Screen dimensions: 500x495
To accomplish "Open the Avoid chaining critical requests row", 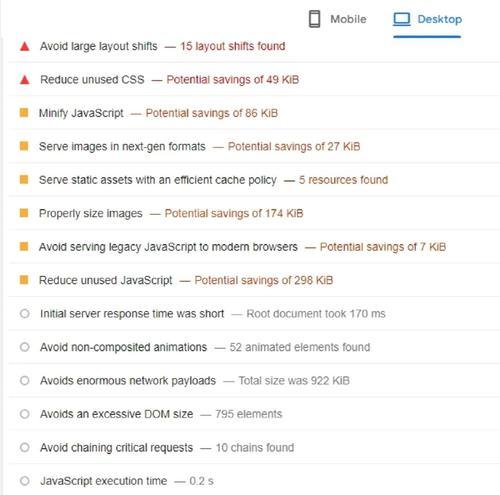I will 254,447.
